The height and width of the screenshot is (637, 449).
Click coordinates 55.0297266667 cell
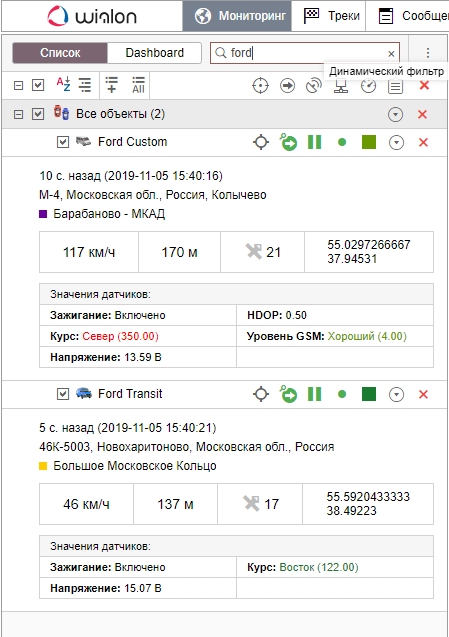(369, 252)
